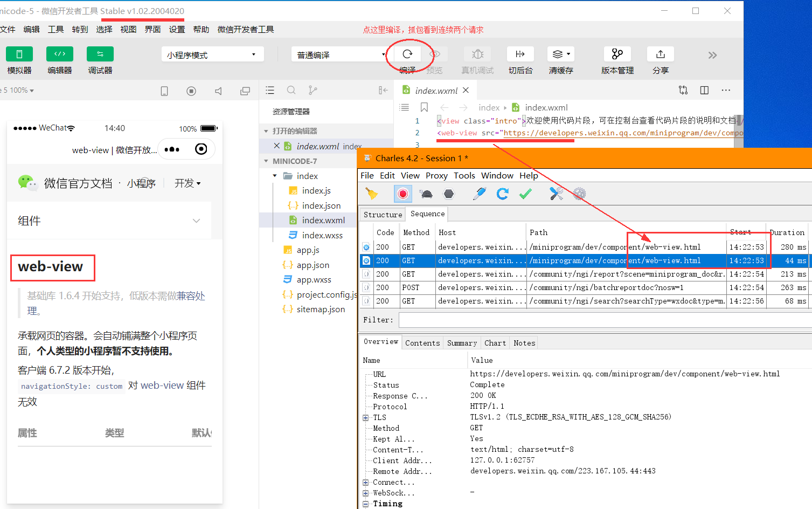Open the 版本管理 version control icon
Image resolution: width=812 pixels, height=509 pixels.
click(x=617, y=54)
